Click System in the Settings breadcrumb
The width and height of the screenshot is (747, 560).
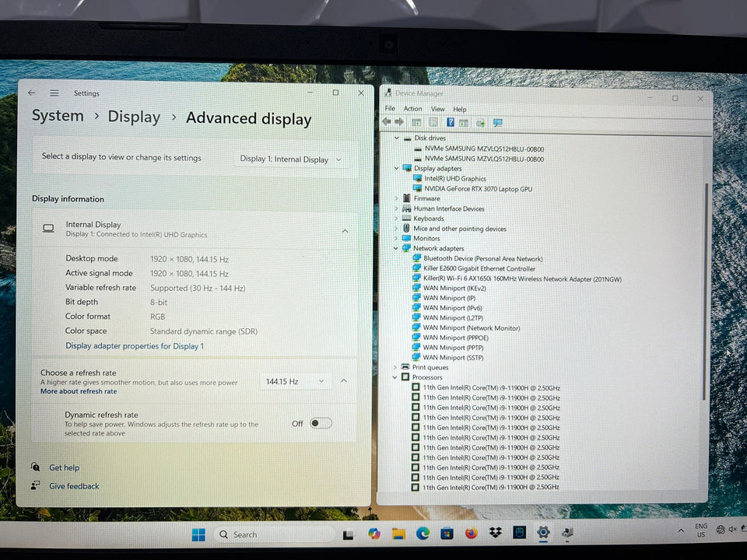[58, 116]
